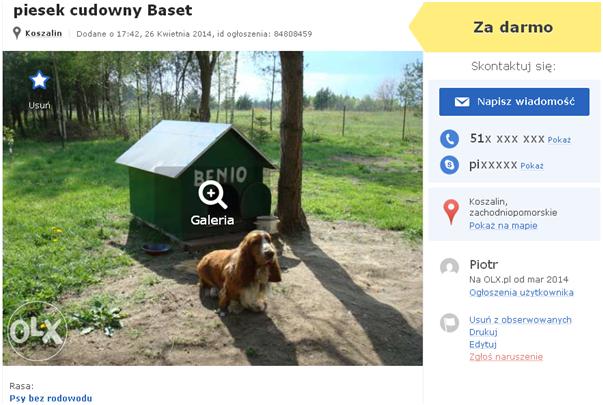Screen dimensions: 603x405
Task: Click the OLX watermark logo
Action: coord(37,331)
